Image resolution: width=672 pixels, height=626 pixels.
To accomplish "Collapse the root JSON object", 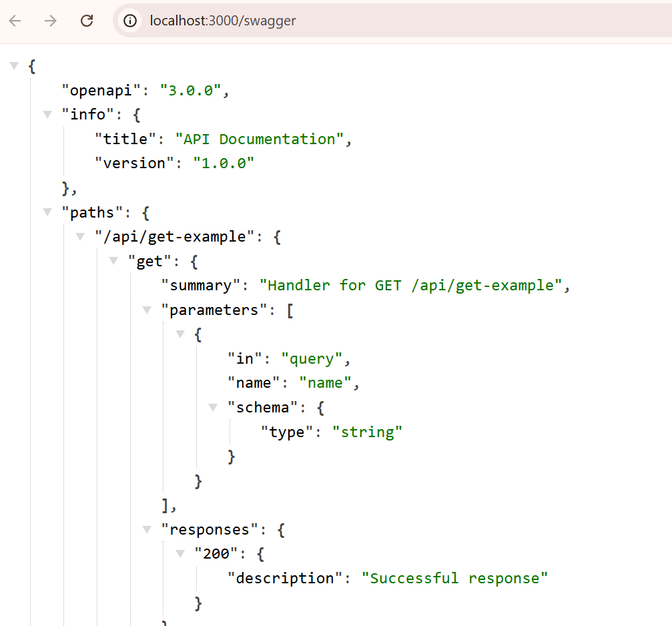I will coord(13,65).
